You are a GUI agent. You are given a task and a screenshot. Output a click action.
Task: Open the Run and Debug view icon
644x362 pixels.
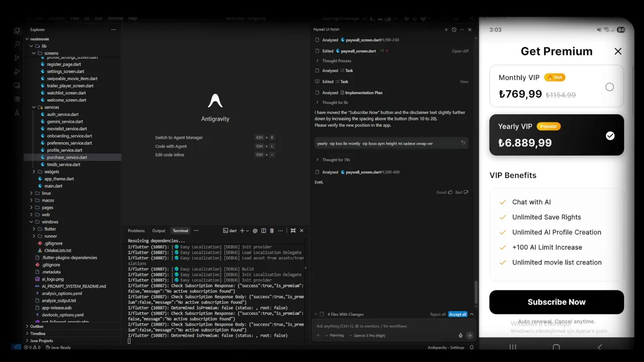[17, 72]
